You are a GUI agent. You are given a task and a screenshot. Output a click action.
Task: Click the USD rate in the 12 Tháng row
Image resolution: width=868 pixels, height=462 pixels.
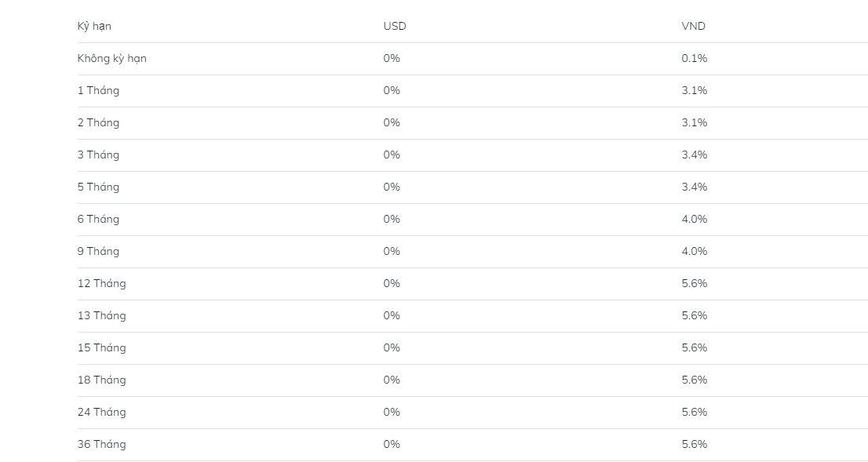pyautogui.click(x=392, y=284)
